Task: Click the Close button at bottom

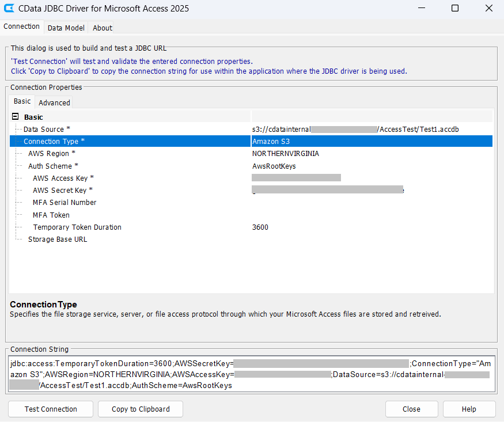Action: coord(411,409)
